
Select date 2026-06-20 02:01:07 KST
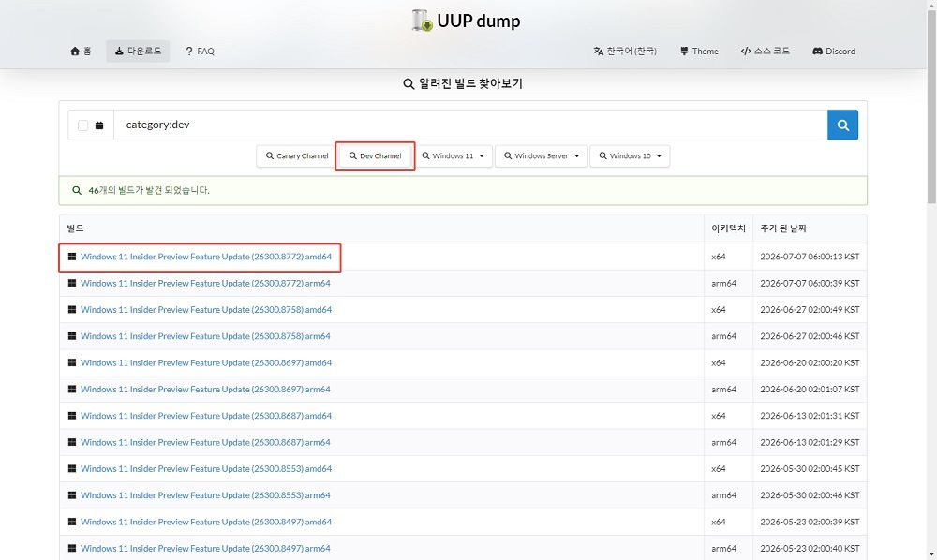pos(810,390)
